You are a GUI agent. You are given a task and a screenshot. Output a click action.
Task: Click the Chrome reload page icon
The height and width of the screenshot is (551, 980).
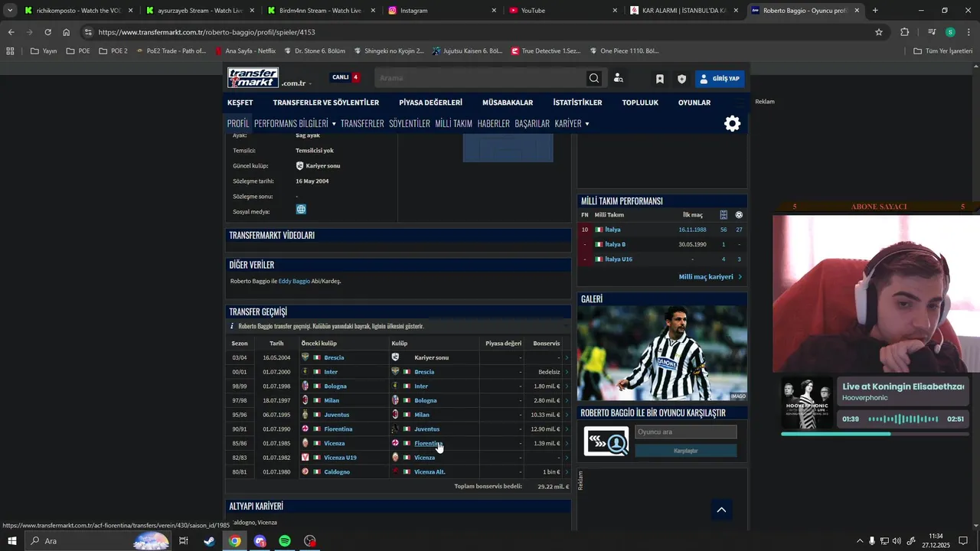(x=47, y=32)
